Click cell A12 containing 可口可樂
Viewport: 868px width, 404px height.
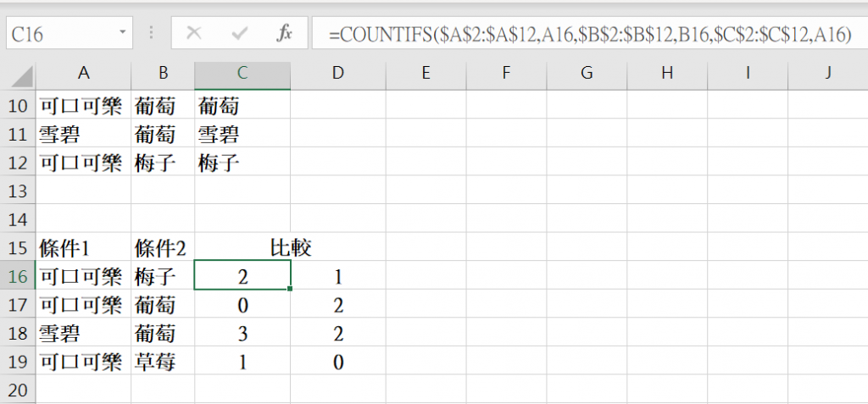pos(84,162)
